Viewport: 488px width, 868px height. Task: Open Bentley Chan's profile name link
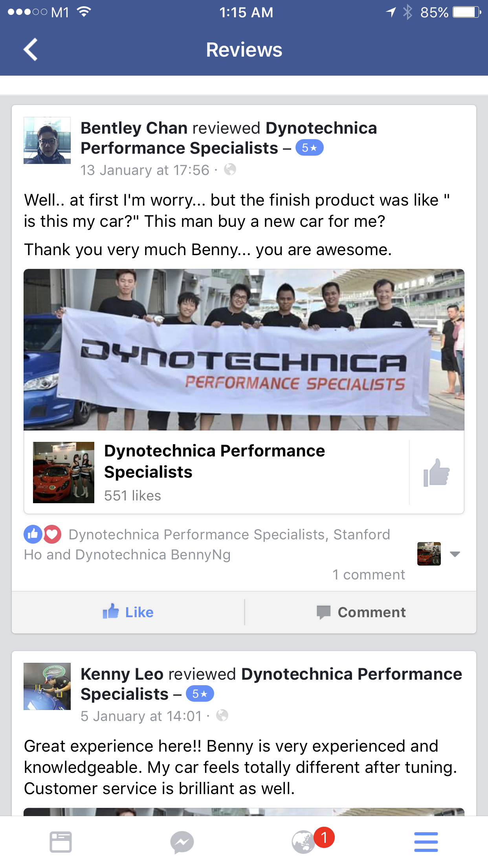coord(134,128)
